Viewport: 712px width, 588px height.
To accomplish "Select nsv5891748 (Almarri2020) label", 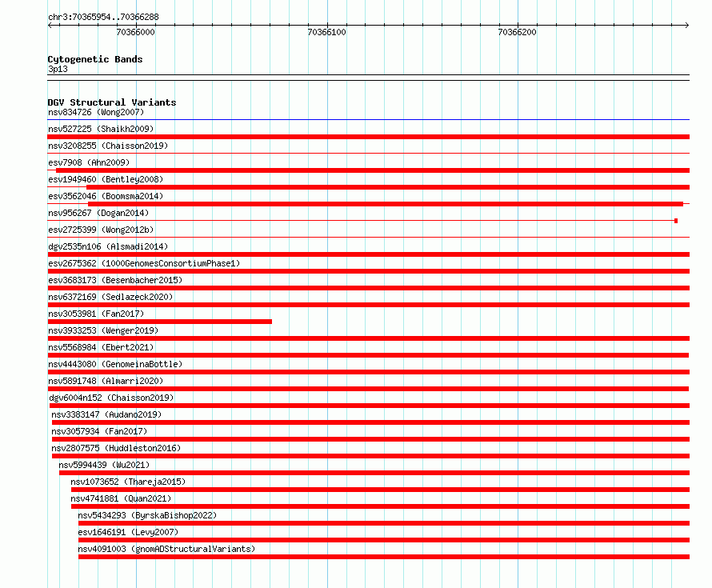I will 106,381.
